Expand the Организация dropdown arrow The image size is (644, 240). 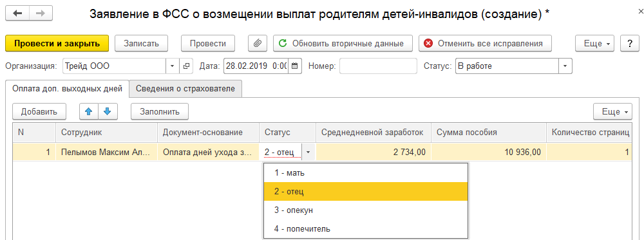pyautogui.click(x=173, y=66)
